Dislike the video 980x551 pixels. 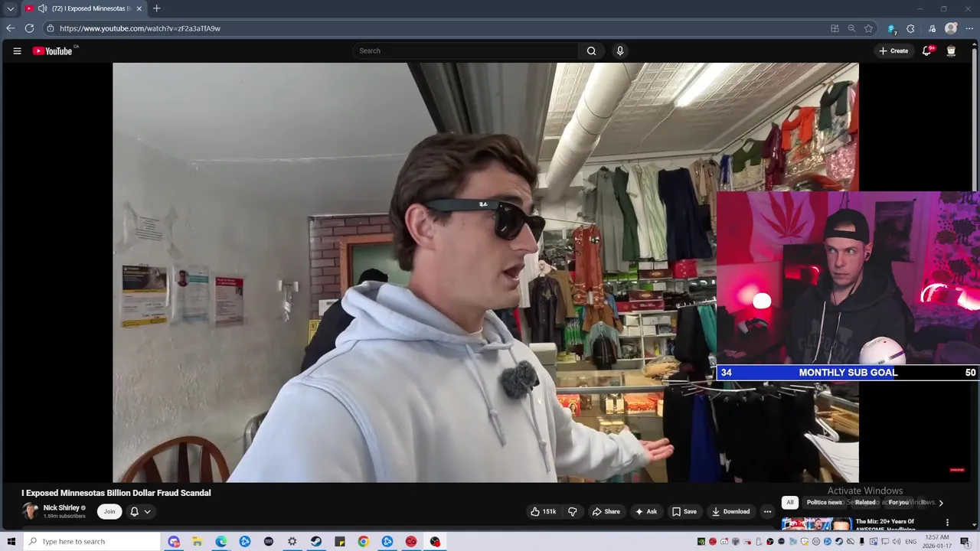(x=573, y=511)
